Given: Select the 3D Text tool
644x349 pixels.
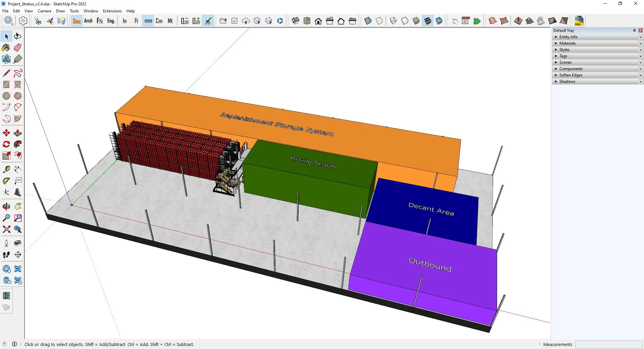Looking at the screenshot, I should (18, 192).
